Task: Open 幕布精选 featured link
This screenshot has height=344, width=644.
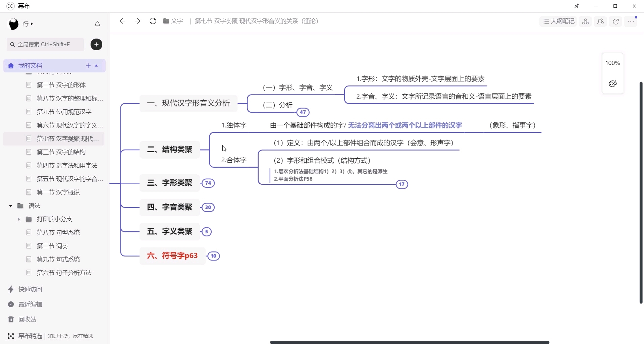Action: coord(50,336)
